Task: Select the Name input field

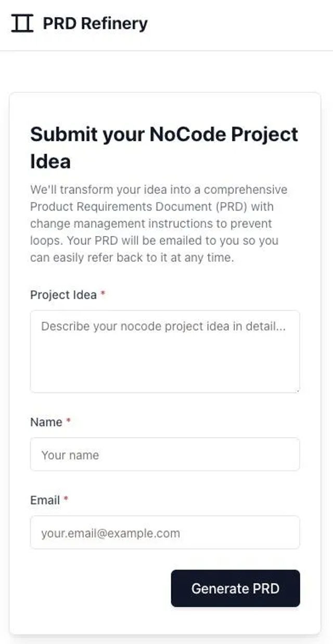Action: pos(165,454)
